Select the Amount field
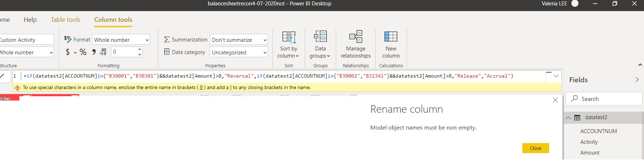This screenshot has width=644, height=166. [590, 153]
